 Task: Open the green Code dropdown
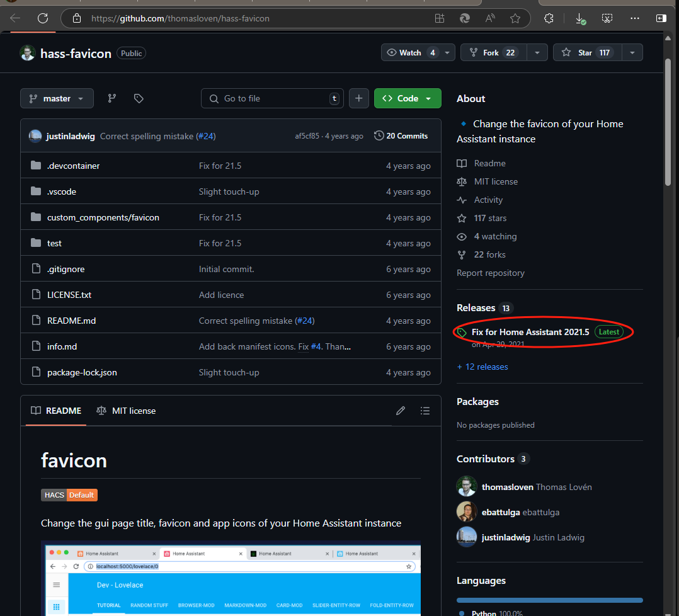point(408,98)
